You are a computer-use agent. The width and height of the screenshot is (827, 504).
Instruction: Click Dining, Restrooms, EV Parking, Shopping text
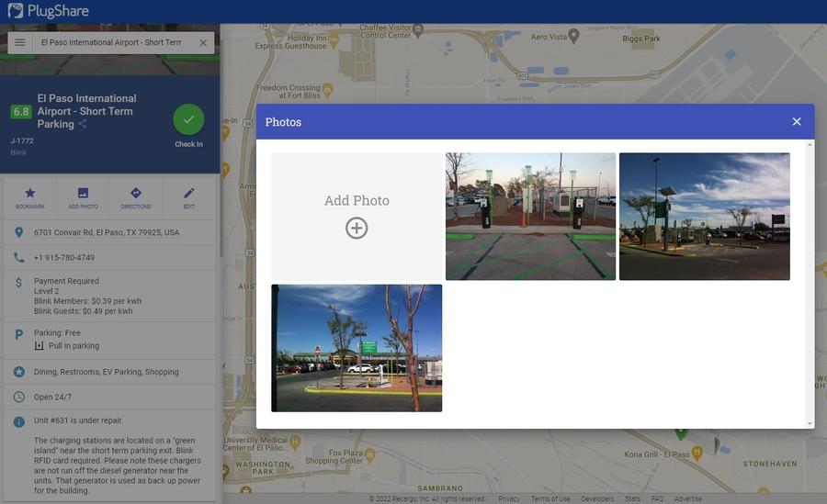pyautogui.click(x=107, y=372)
